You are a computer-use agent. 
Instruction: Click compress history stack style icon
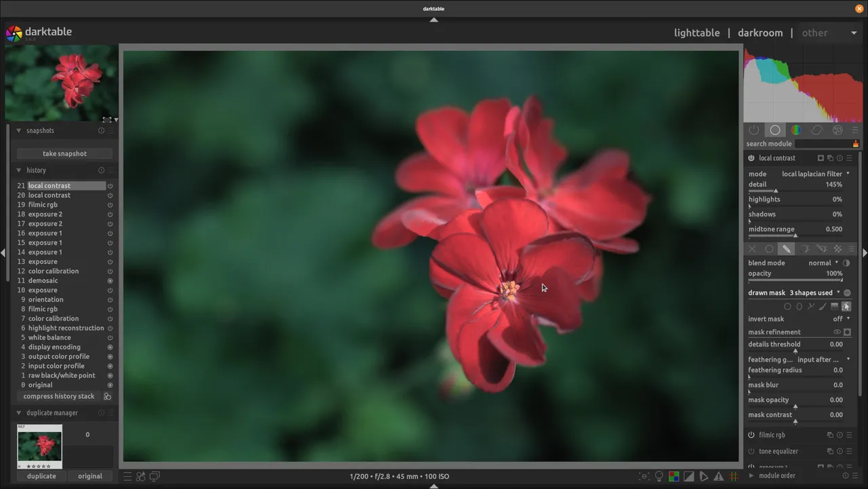click(x=107, y=396)
